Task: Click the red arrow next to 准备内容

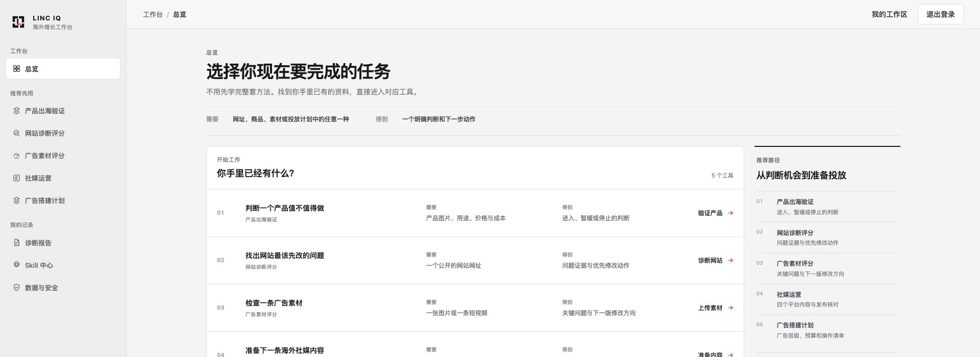Action: (730, 354)
